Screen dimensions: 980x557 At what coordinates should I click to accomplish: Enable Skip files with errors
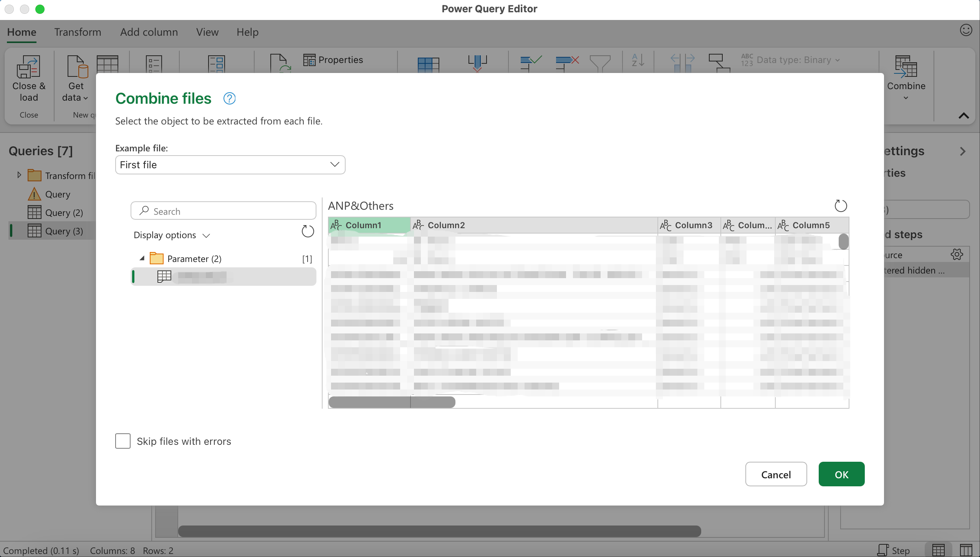(123, 441)
